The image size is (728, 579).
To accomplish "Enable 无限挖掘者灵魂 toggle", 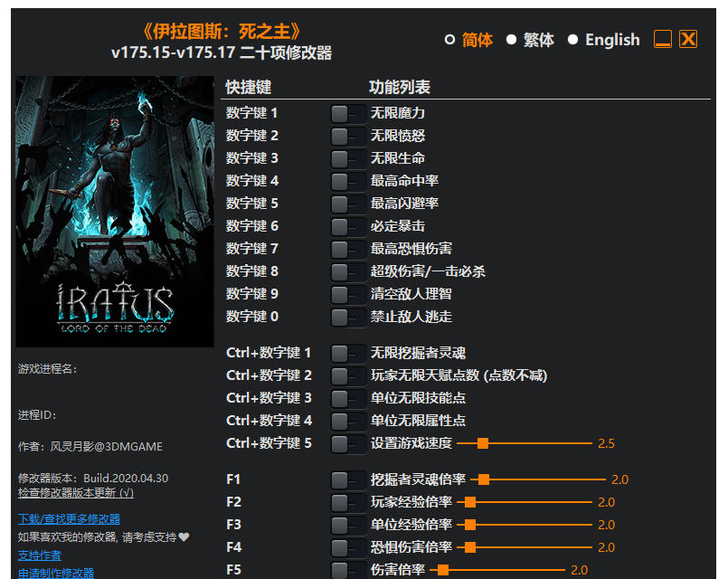I will pos(348,354).
